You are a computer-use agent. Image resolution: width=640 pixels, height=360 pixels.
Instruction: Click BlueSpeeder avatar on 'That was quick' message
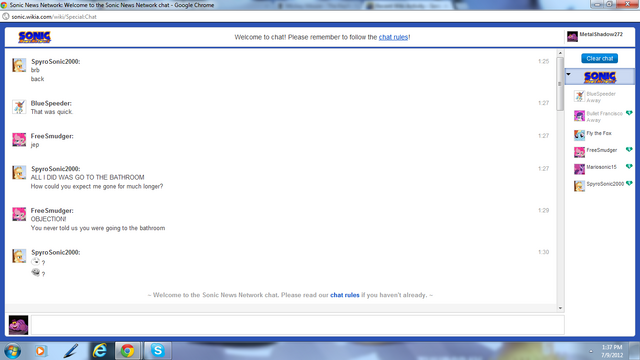coord(19,107)
